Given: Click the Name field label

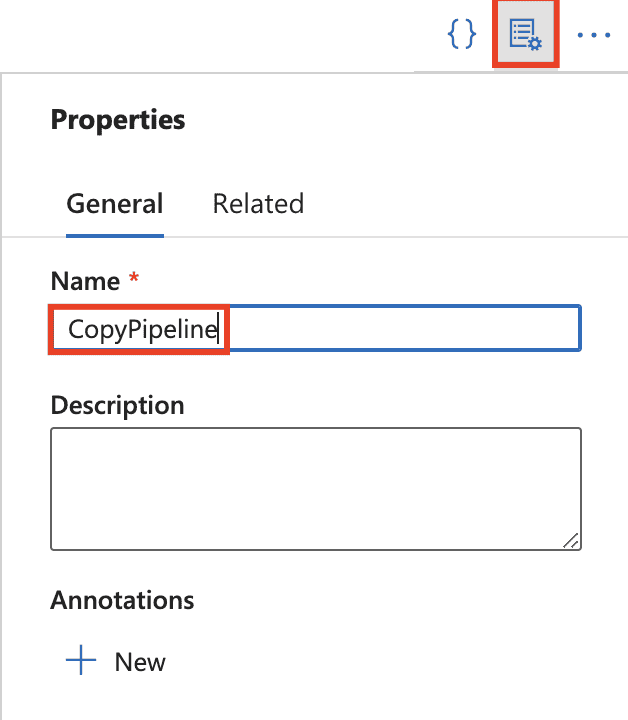Looking at the screenshot, I should (x=84, y=282).
